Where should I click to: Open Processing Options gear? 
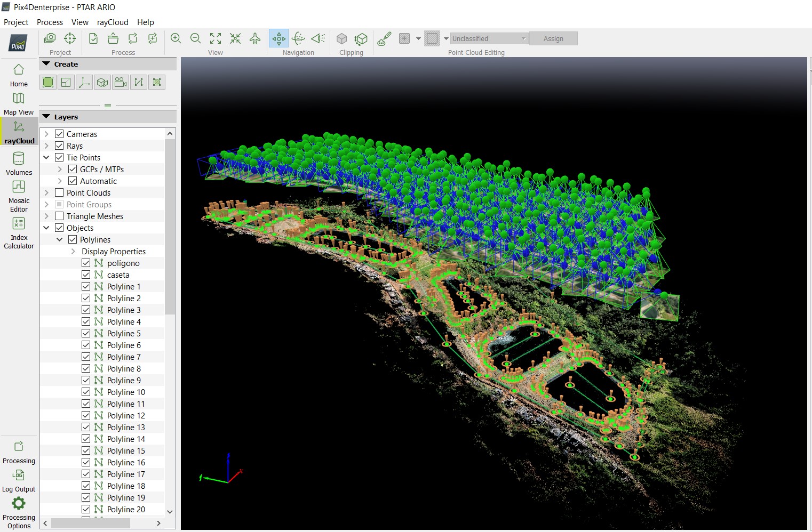pyautogui.click(x=19, y=513)
